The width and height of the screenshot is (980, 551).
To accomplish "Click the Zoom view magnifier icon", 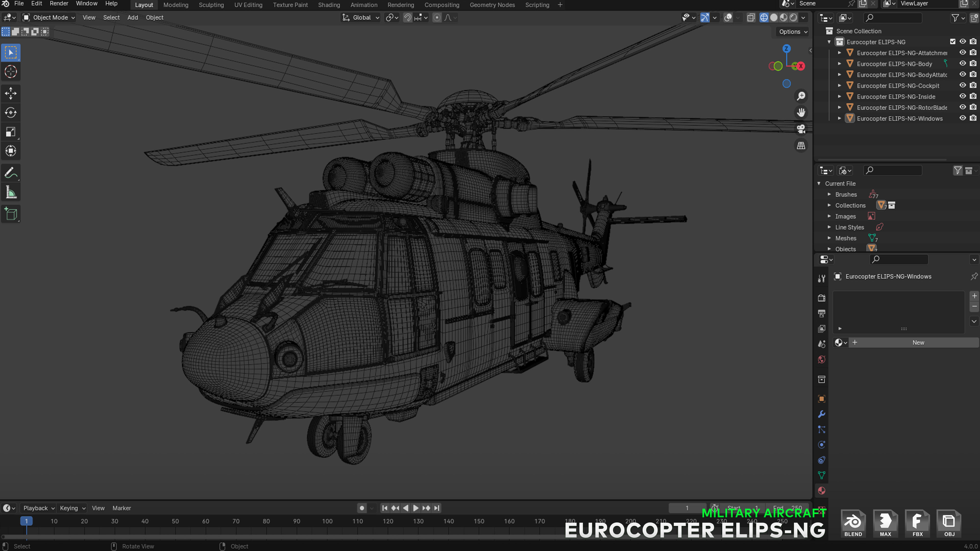I will [x=801, y=96].
